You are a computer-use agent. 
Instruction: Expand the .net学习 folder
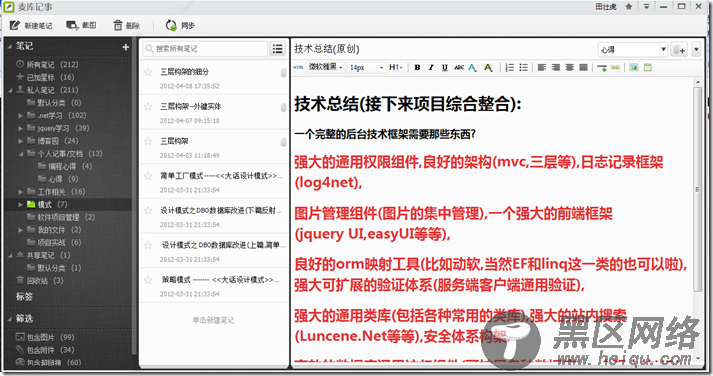[x=20, y=115]
